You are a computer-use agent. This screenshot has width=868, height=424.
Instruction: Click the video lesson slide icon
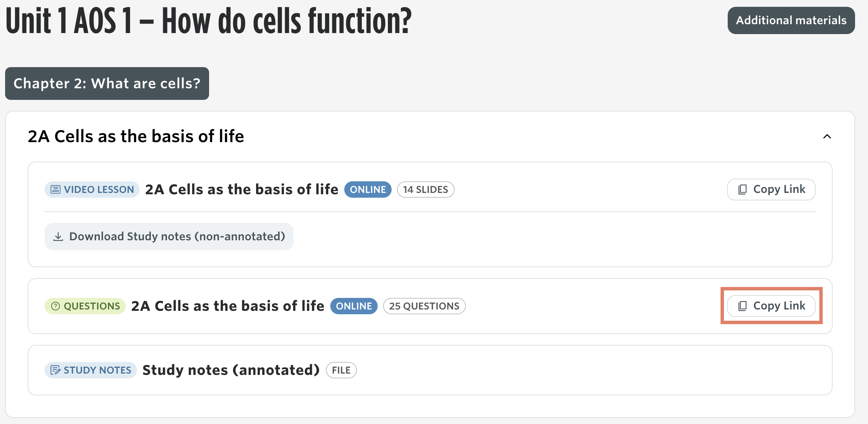pos(56,190)
